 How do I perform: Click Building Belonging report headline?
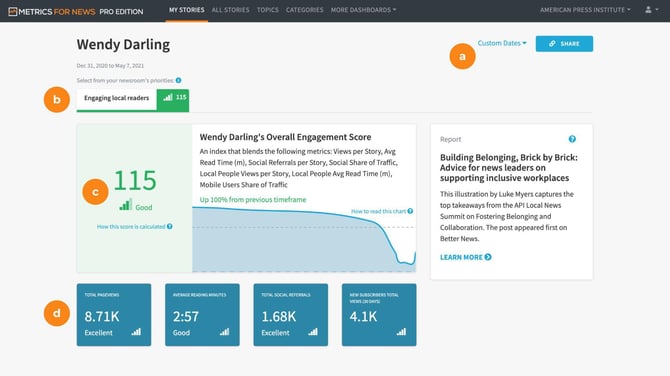508,167
